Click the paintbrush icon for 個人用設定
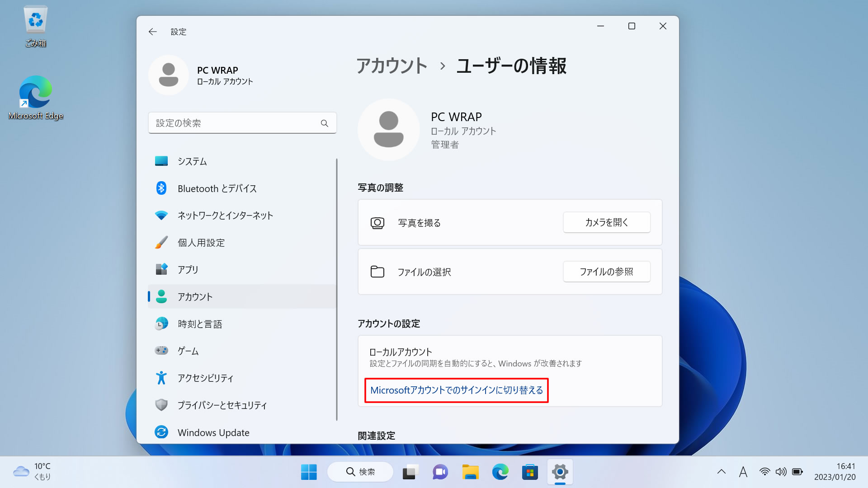This screenshot has height=488, width=868. 161,242
